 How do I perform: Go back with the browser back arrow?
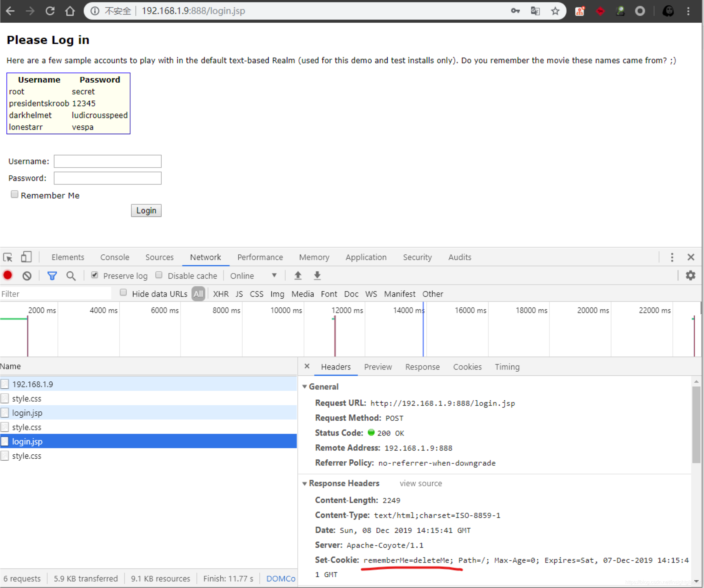tap(10, 11)
